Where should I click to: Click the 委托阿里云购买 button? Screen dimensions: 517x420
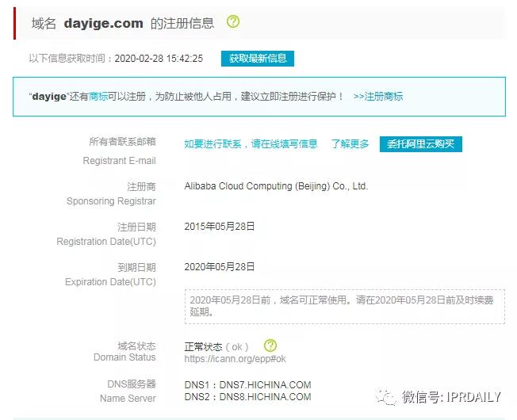pos(421,144)
